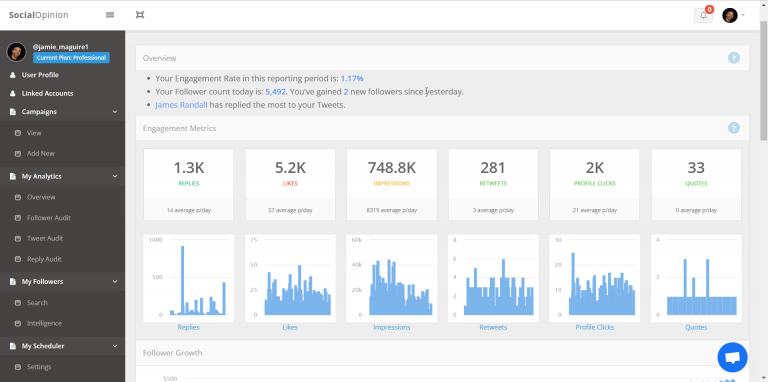Screen dimensions: 768x382
Task: Click the SocialOpinion logo
Action: click(39, 15)
